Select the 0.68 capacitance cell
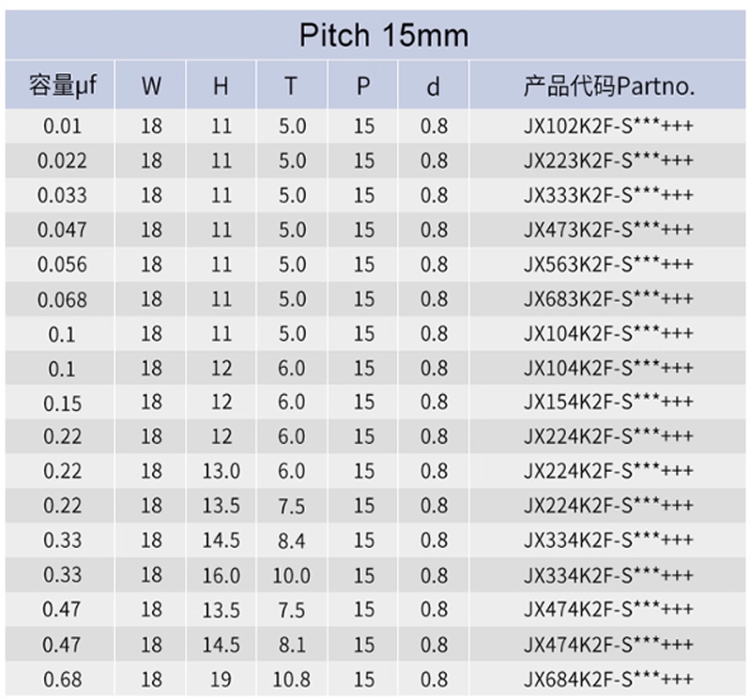 click(62, 679)
